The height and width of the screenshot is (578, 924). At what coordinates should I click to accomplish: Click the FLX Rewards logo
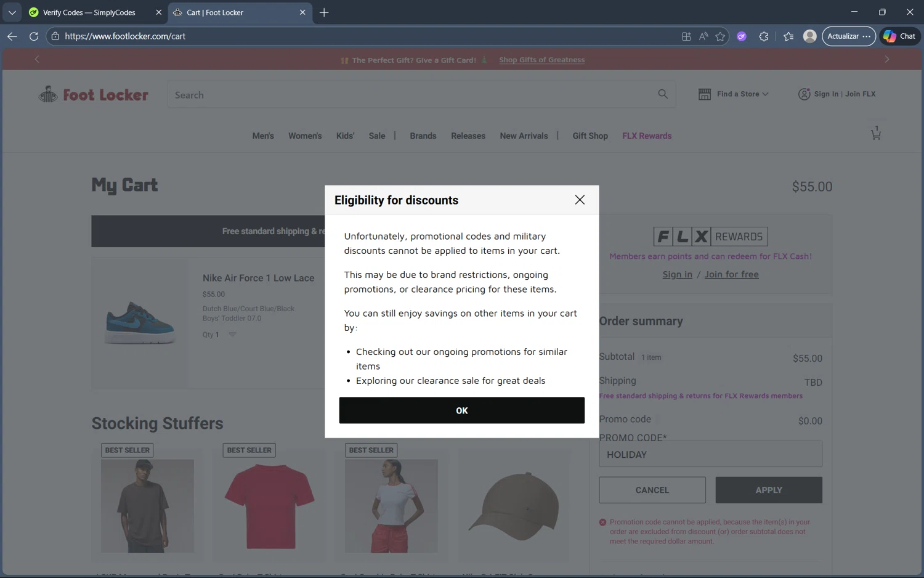(710, 237)
